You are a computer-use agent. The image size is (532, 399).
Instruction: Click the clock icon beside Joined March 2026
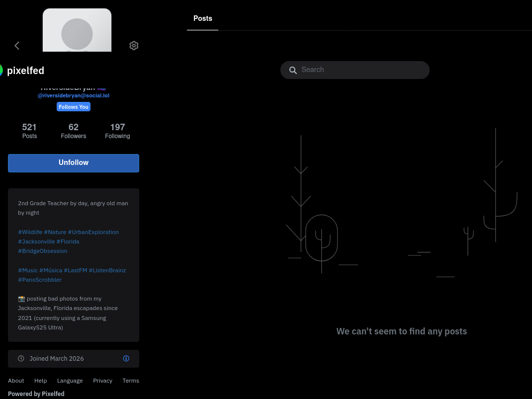(21, 359)
